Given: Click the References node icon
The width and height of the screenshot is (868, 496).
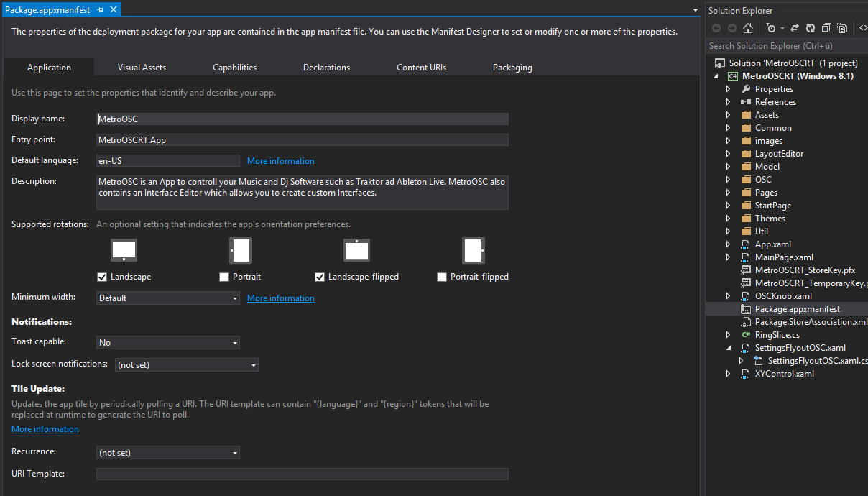Looking at the screenshot, I should click(746, 102).
